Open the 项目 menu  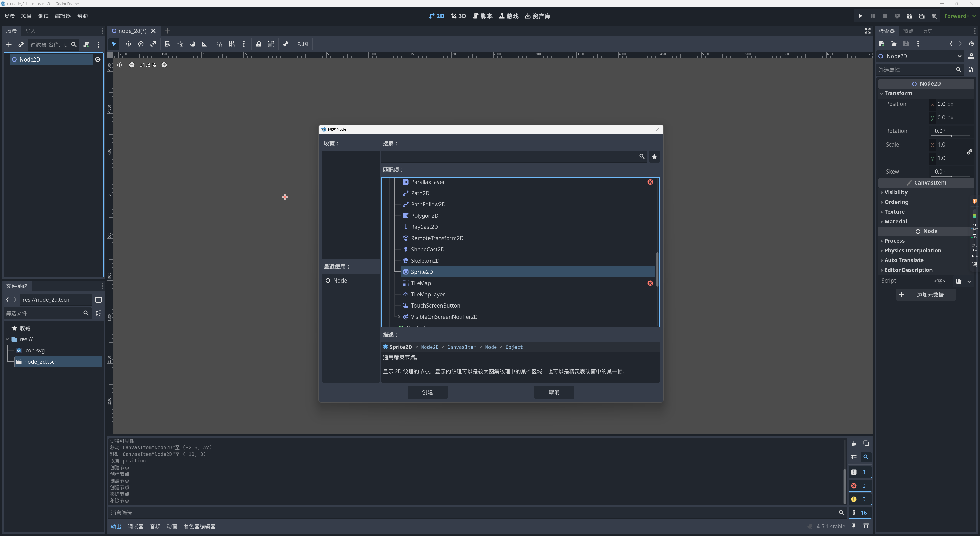(26, 16)
